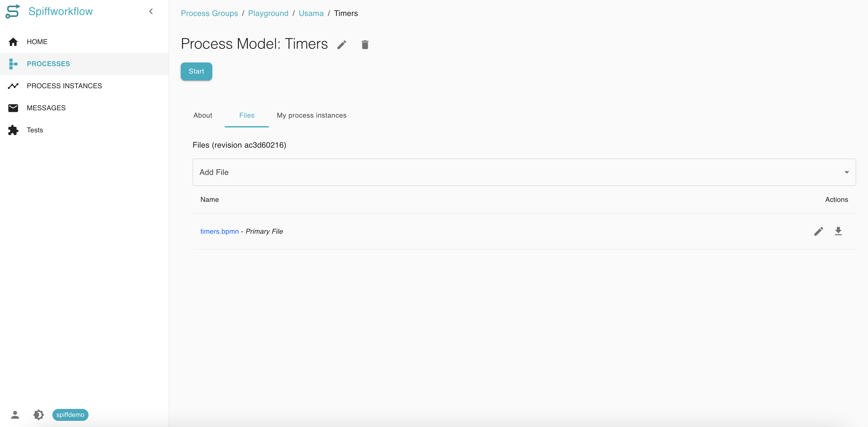Click the Processes diagram icon
This screenshot has height=427, width=868.
click(x=13, y=64)
